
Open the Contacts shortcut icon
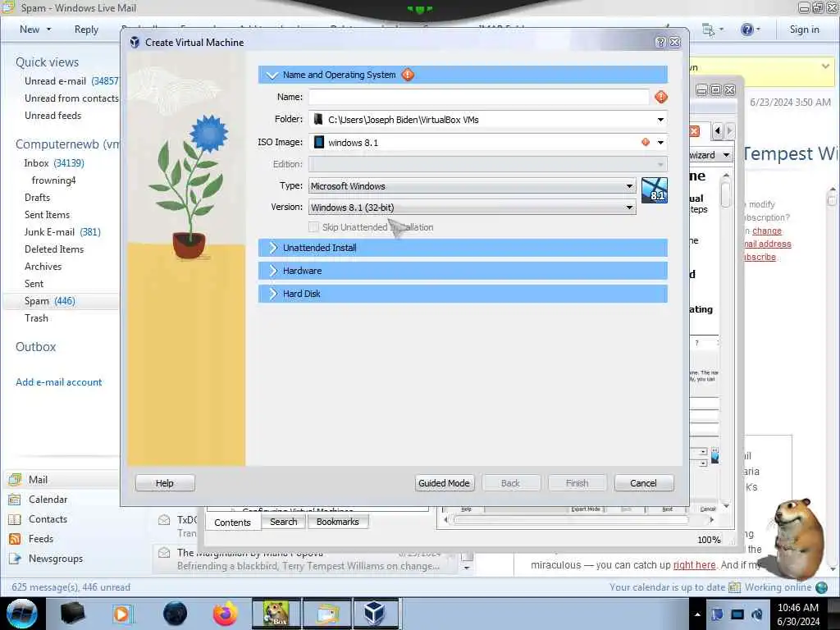(15, 519)
